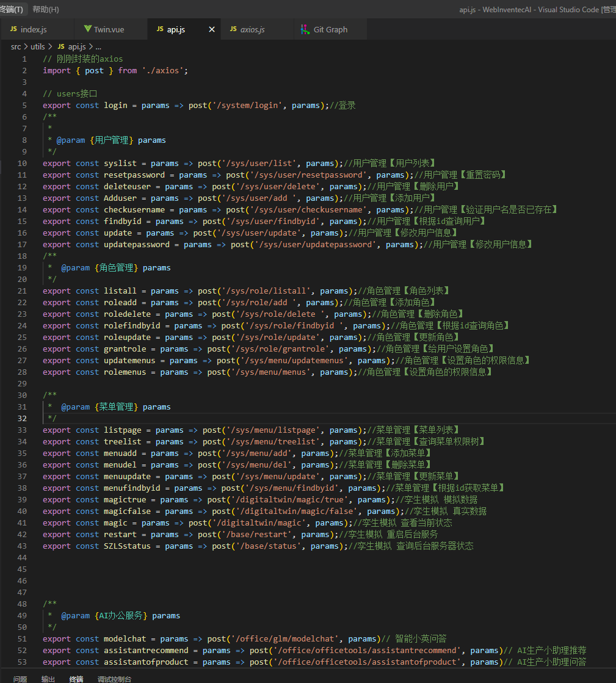This screenshot has height=683, width=616.
Task: Click line number 48 in gutter
Action: coord(22,604)
